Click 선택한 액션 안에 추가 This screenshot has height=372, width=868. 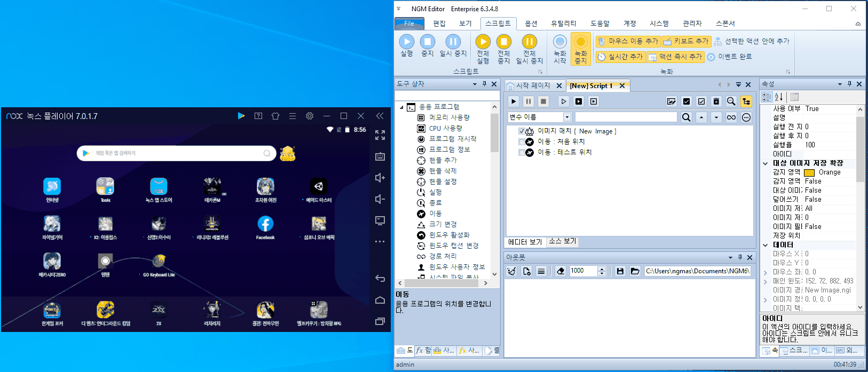point(752,41)
